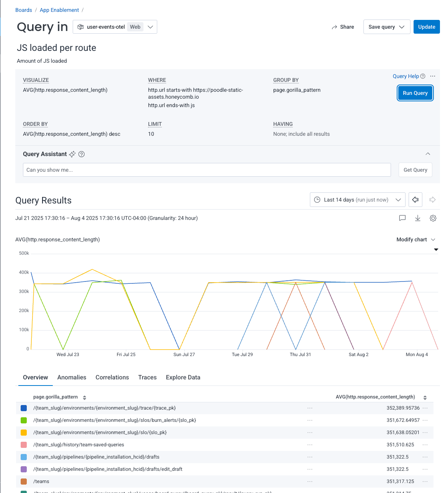Expand the Modify chart menu
The width and height of the screenshot is (448, 493).
coord(416,239)
